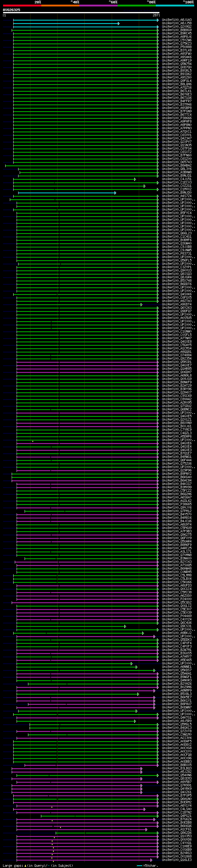Select label UniRef100_O65743
This screenshot has width=197, height=868.
click(177, 162)
